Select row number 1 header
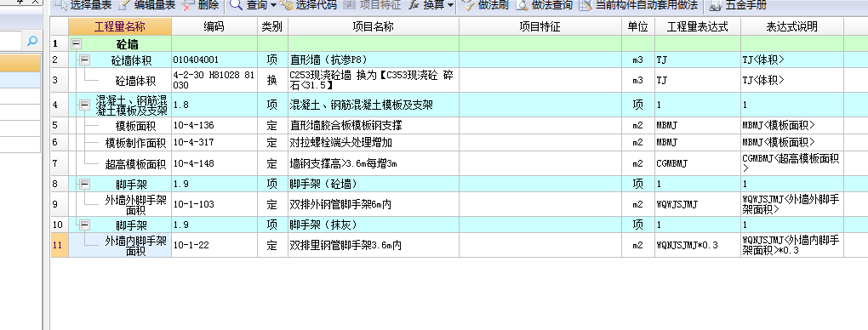Screen dimensions: 868x330 tap(60, 43)
